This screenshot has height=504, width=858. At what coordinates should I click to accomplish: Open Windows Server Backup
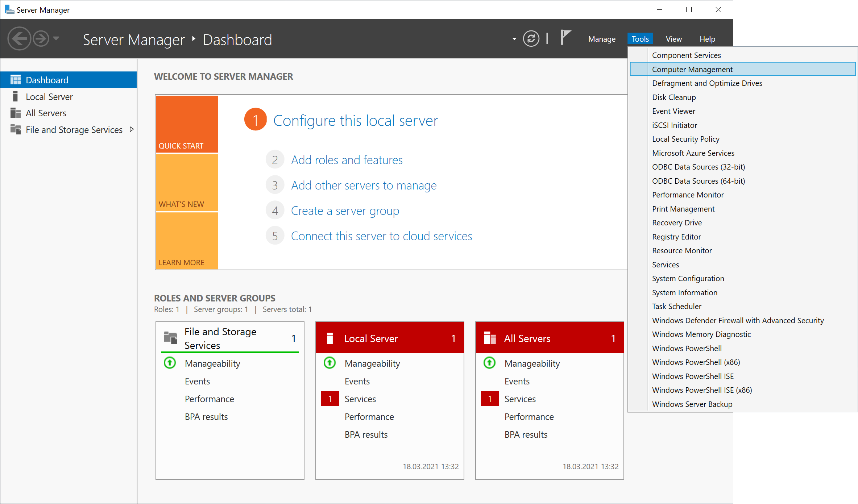coord(743,404)
